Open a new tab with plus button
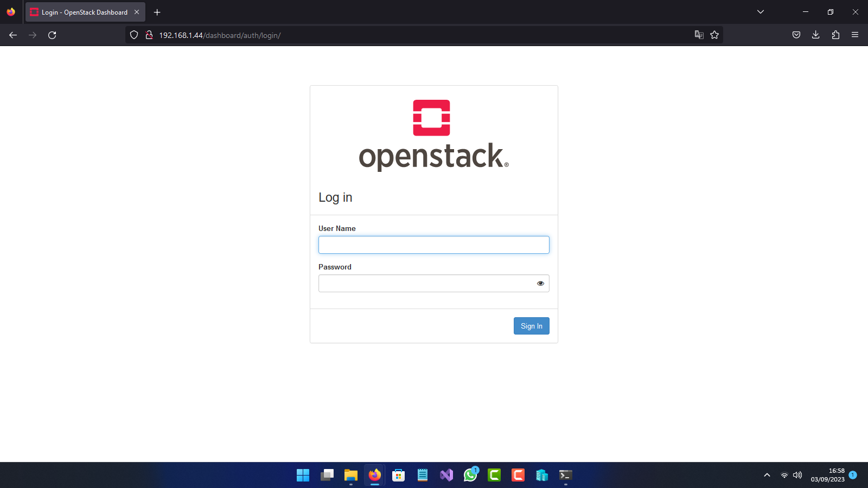 click(157, 12)
